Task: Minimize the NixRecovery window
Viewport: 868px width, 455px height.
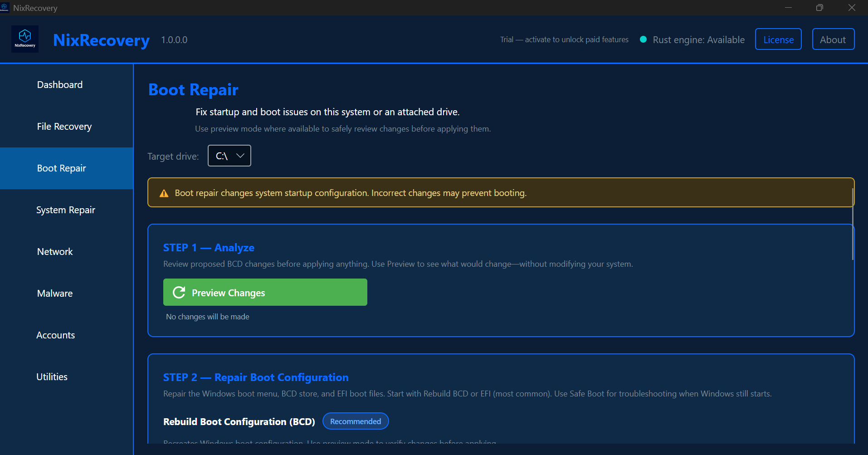Action: tap(789, 8)
